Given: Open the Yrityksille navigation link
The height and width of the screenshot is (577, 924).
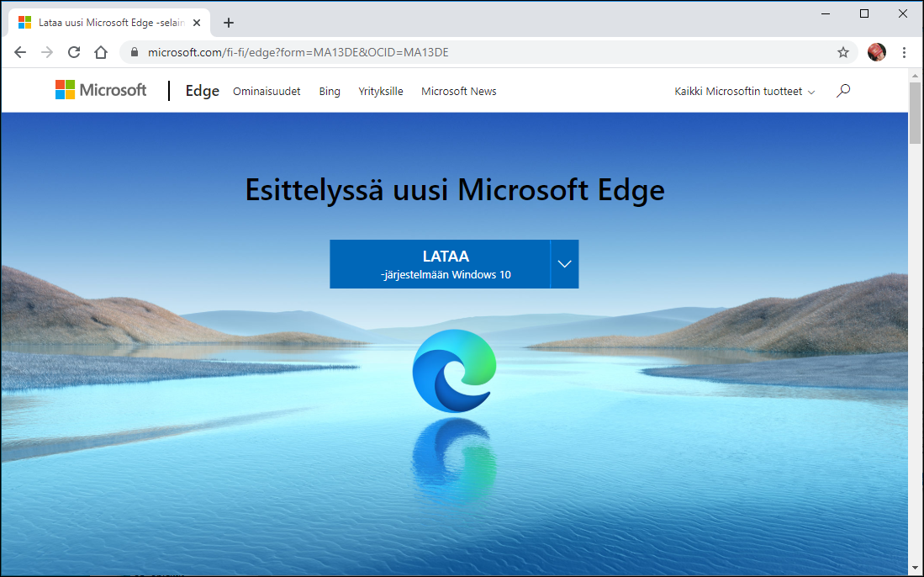Looking at the screenshot, I should click(381, 92).
